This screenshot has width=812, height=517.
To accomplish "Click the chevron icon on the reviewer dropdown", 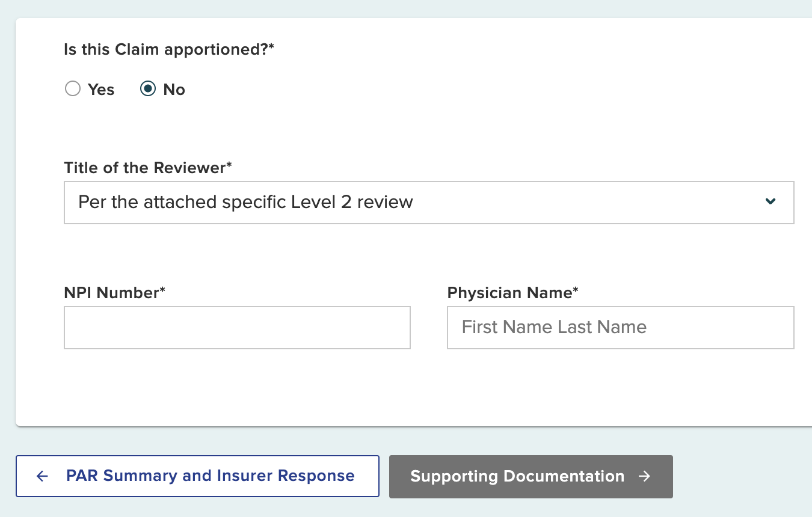I will pos(770,202).
